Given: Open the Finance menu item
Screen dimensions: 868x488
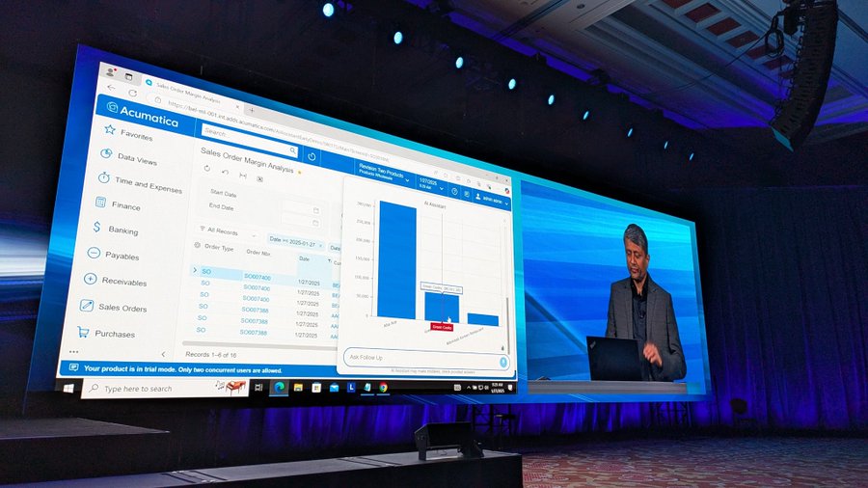Looking at the screenshot, I should (x=124, y=205).
